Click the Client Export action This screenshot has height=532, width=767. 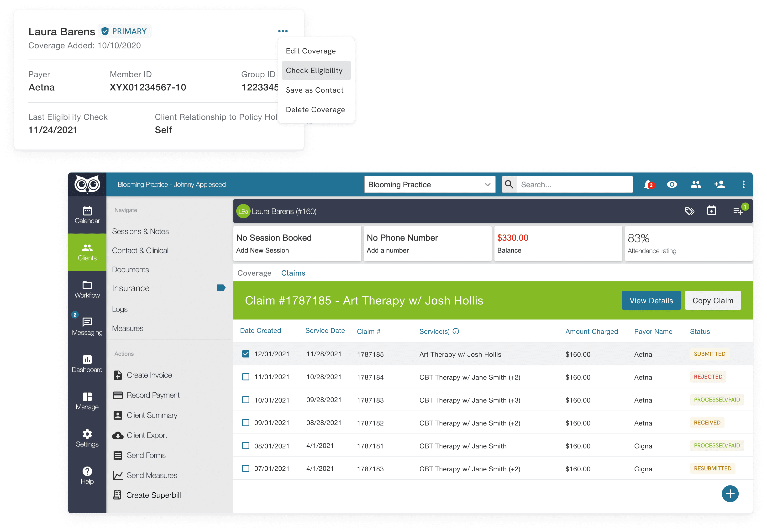coord(140,435)
